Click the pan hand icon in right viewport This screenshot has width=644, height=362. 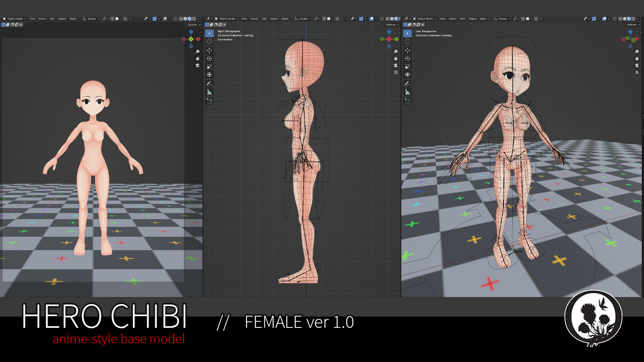[637, 58]
